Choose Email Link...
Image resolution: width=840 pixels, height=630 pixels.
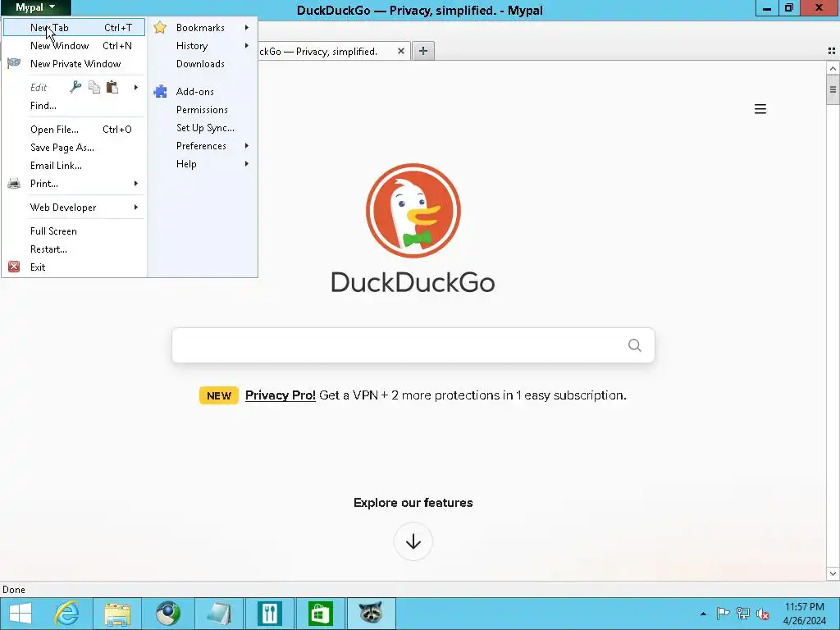click(74, 166)
